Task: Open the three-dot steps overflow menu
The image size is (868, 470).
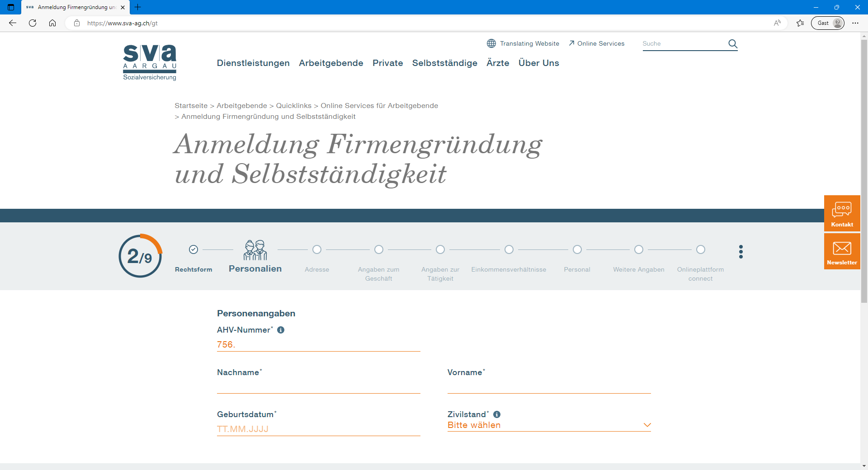Action: click(741, 252)
